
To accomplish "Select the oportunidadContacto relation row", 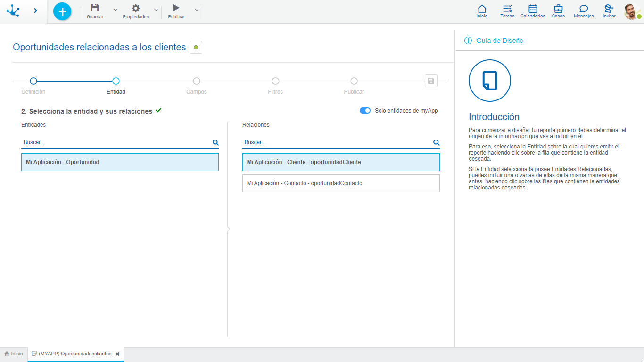I will pyautogui.click(x=340, y=183).
